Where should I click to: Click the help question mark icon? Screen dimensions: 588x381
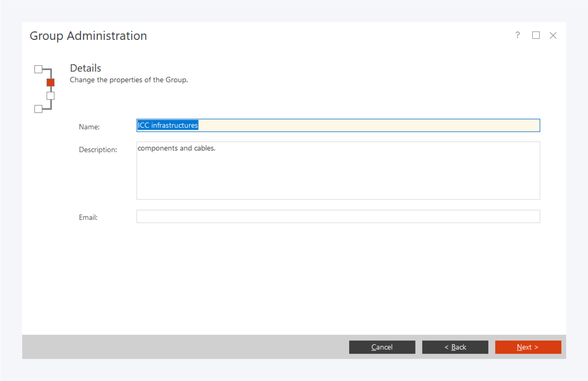(518, 35)
